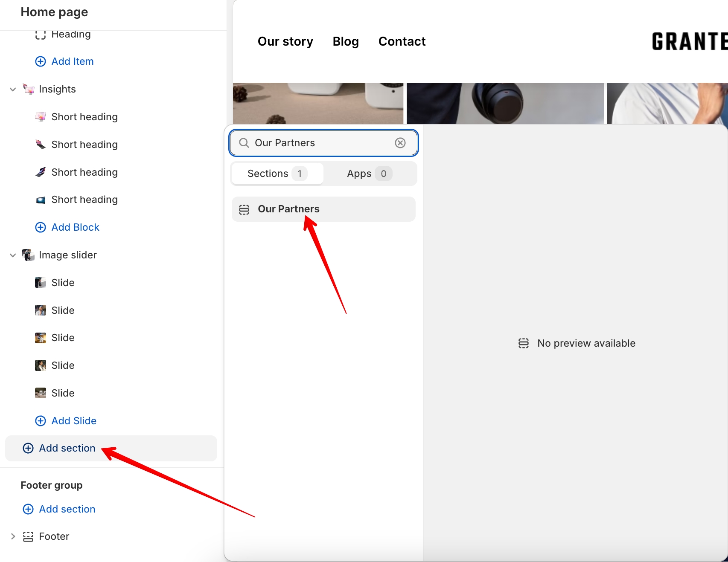Click the plus icon beside Add Block

point(41,227)
